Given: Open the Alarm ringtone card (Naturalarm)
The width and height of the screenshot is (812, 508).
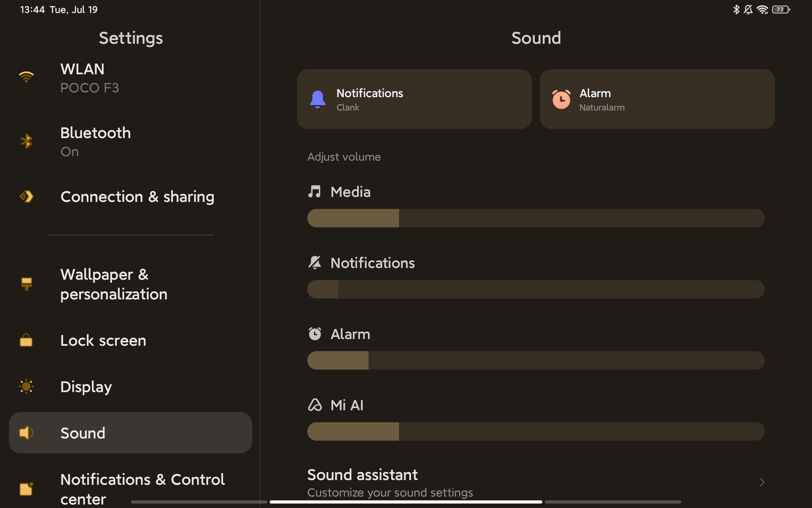Looking at the screenshot, I should point(657,99).
